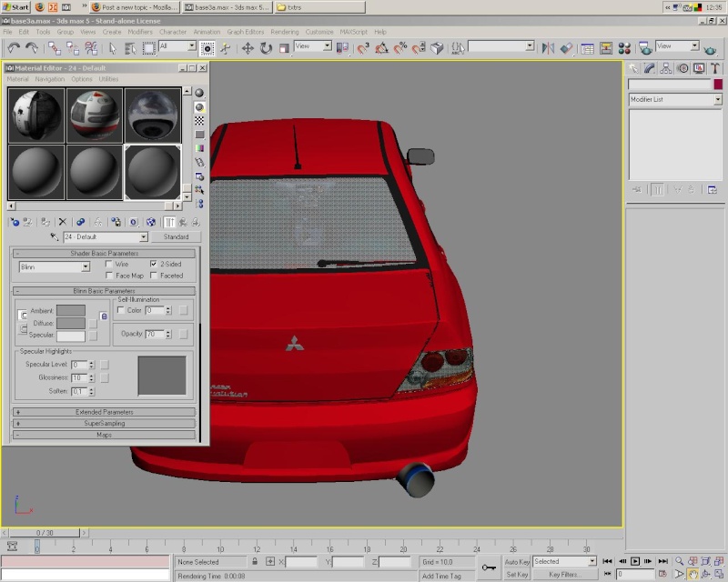Expand the Extended Parameters rollout
The image size is (728, 582).
tap(104, 412)
